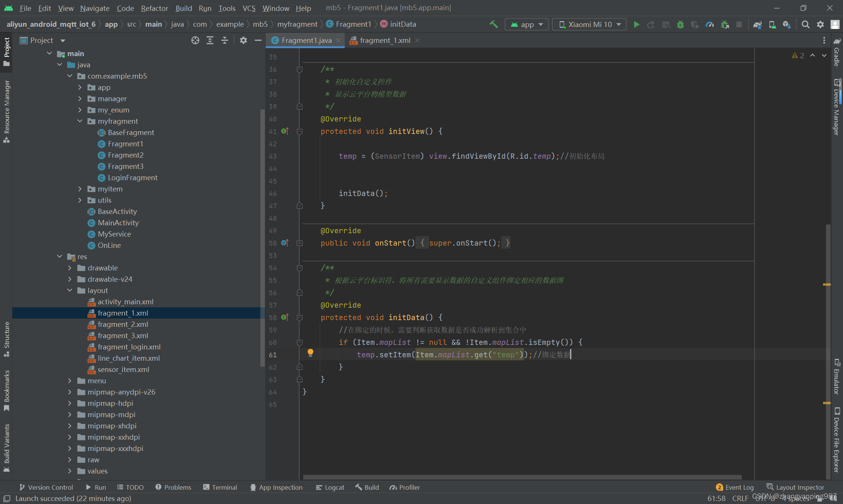Click the Make Project hammer icon

click(494, 24)
